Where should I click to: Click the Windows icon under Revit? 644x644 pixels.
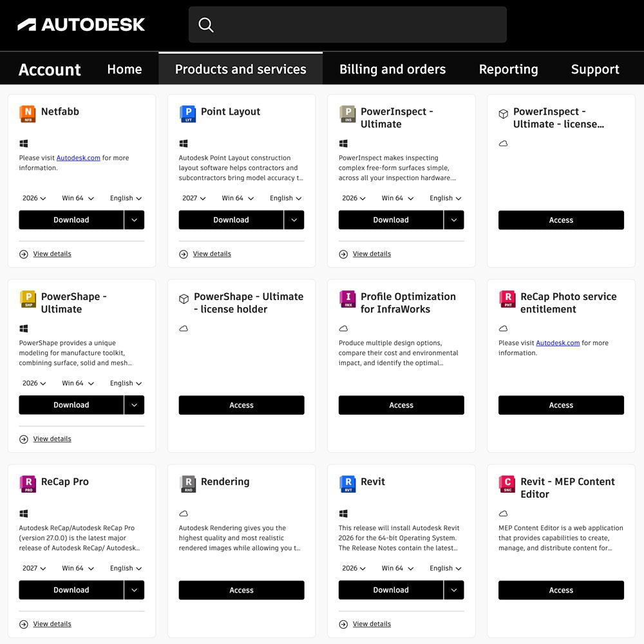tap(343, 513)
